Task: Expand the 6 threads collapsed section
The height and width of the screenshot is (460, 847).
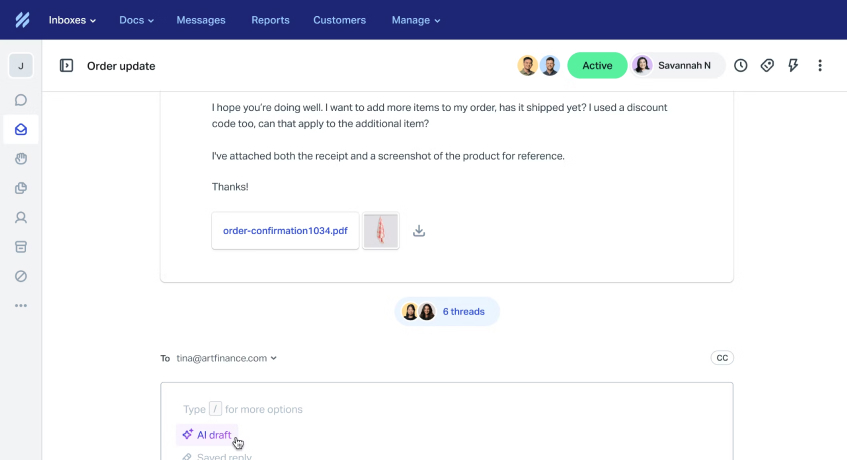Action: click(x=447, y=312)
